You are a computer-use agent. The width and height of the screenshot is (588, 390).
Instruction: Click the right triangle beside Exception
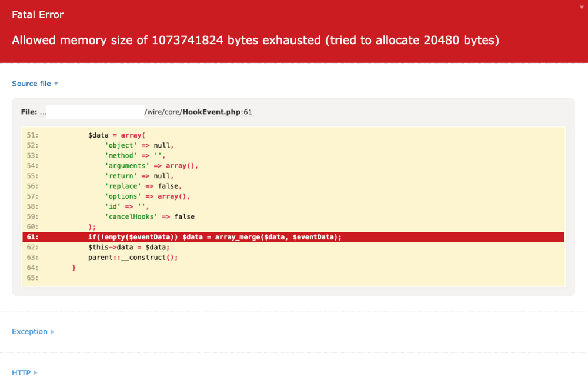52,332
